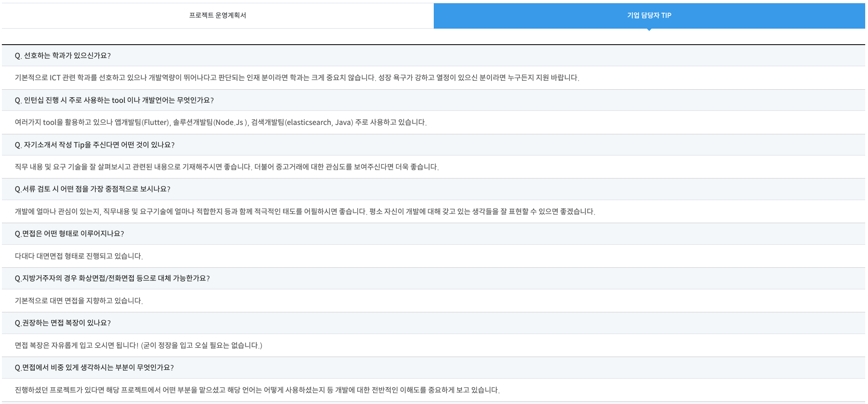
Task: Click the answer '기본적으로 대면 면접을 지향하고 있습니다.'
Action: [x=79, y=301]
